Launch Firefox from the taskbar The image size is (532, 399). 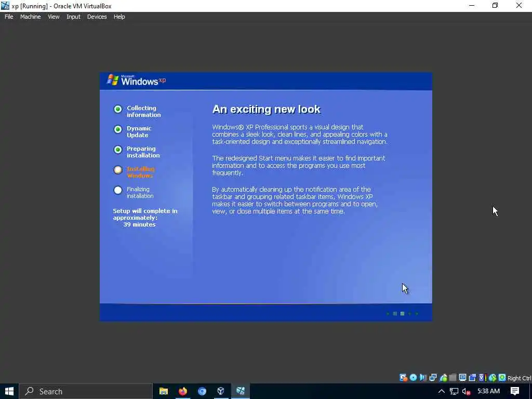coord(183,391)
